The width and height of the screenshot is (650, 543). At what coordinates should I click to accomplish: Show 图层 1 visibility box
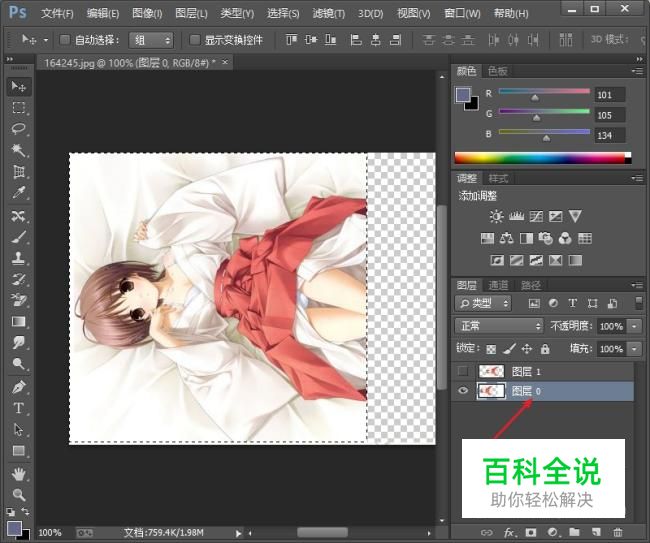coord(463,371)
